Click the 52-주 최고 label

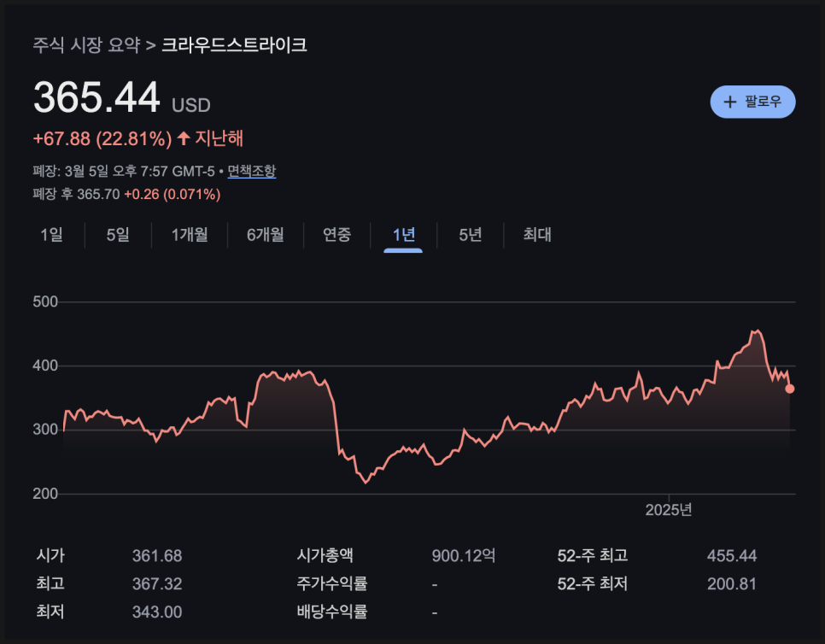pyautogui.click(x=593, y=556)
